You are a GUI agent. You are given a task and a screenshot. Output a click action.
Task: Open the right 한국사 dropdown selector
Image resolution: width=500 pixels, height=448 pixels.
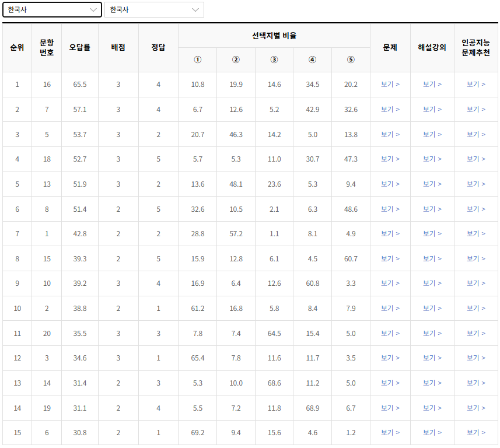pos(155,10)
